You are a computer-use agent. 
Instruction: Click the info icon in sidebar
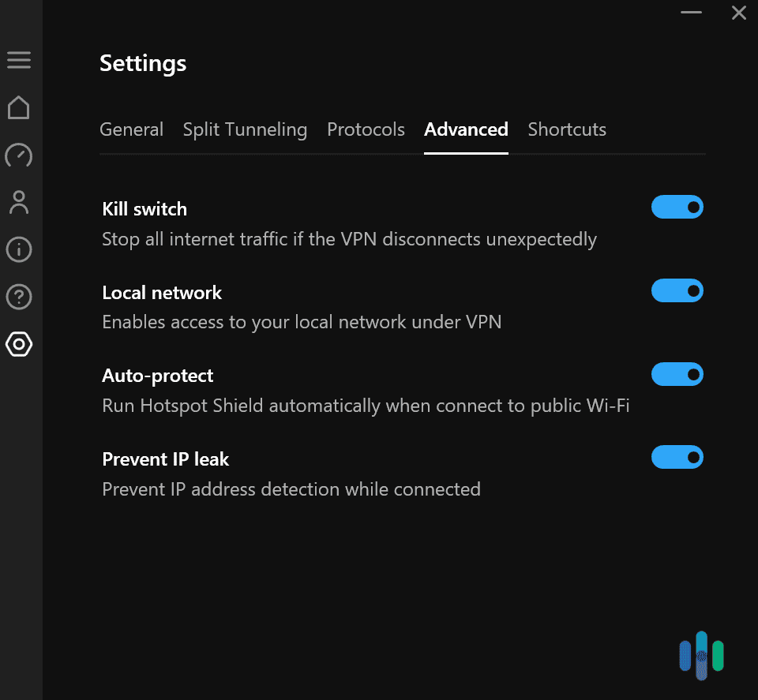[x=19, y=249]
